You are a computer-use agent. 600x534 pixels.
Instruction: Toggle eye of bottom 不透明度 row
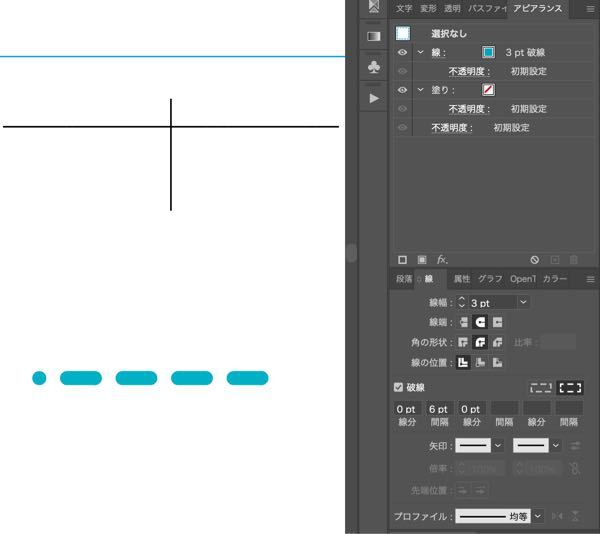tap(402, 127)
